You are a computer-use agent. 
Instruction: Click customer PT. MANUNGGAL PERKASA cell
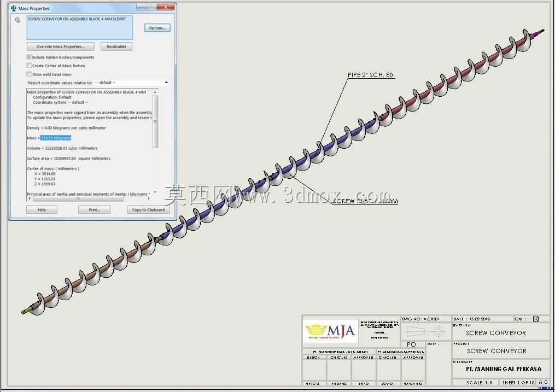pos(504,369)
